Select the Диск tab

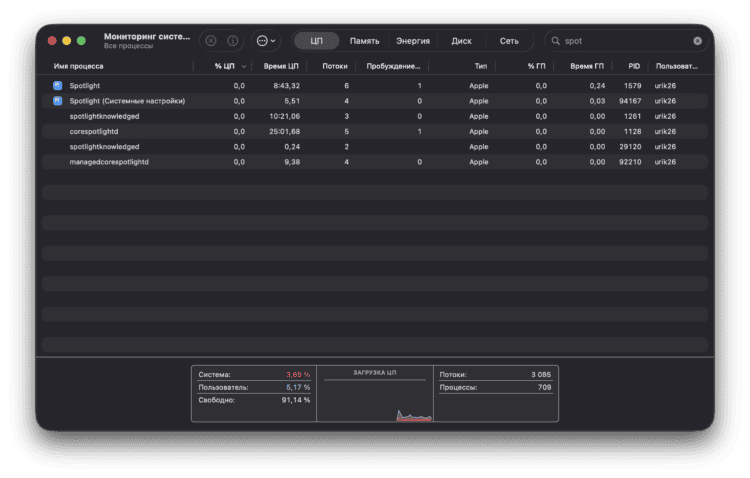click(461, 41)
